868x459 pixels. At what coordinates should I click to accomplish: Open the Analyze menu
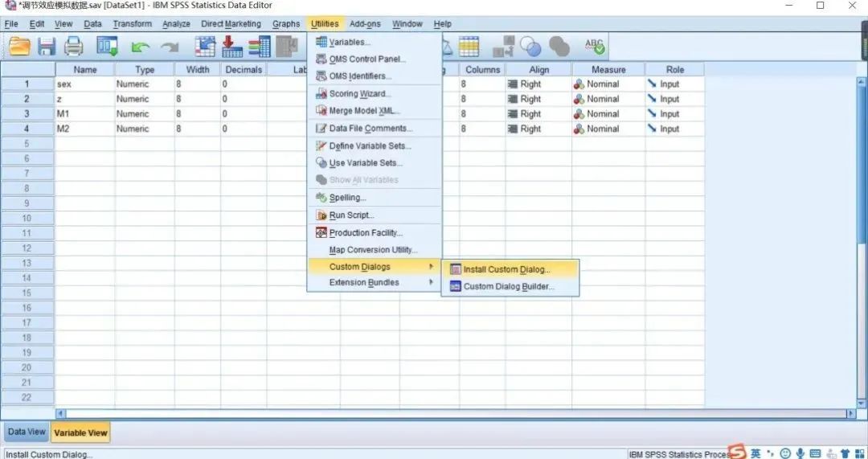click(176, 24)
